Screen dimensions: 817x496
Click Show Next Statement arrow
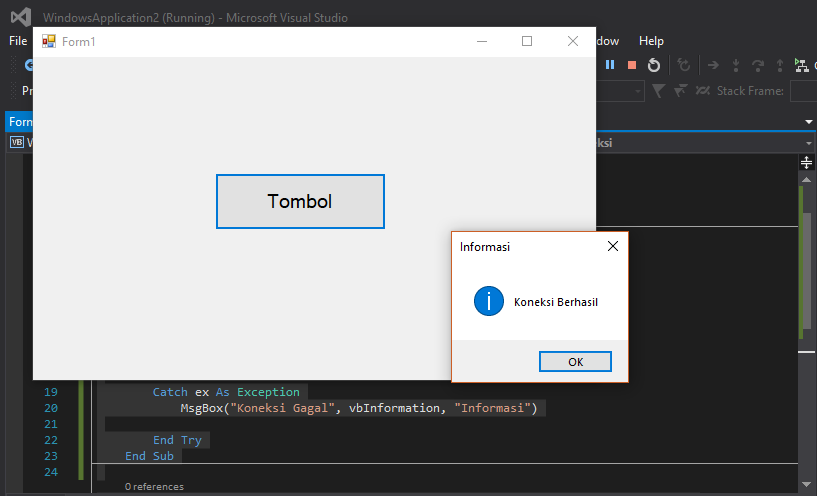(713, 65)
